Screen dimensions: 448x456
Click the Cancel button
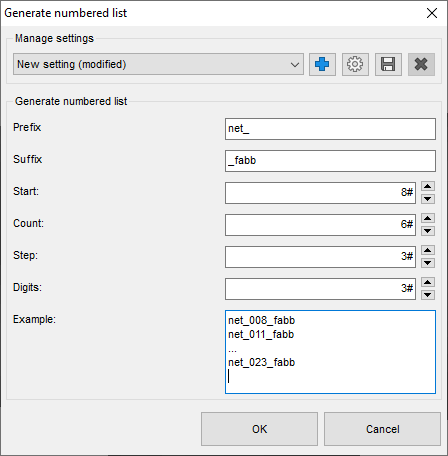click(382, 429)
